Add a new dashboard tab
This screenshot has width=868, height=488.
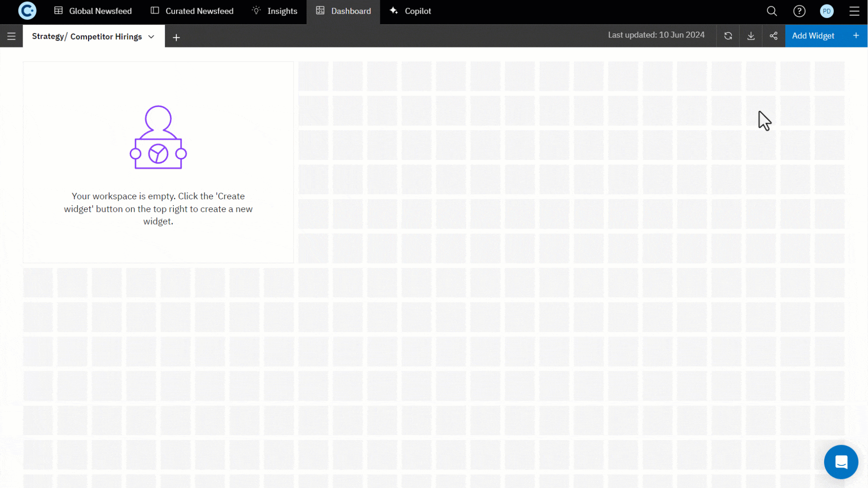pyautogui.click(x=176, y=38)
